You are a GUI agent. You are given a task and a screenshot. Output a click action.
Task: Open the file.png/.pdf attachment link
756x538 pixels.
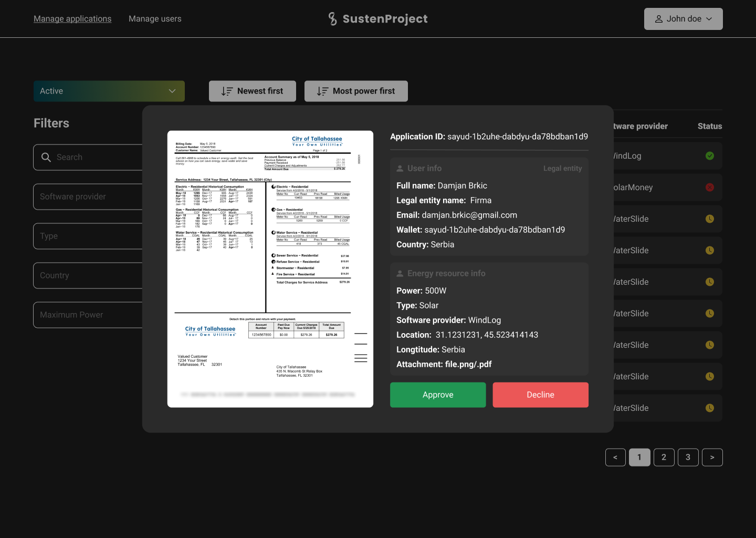[468, 364]
